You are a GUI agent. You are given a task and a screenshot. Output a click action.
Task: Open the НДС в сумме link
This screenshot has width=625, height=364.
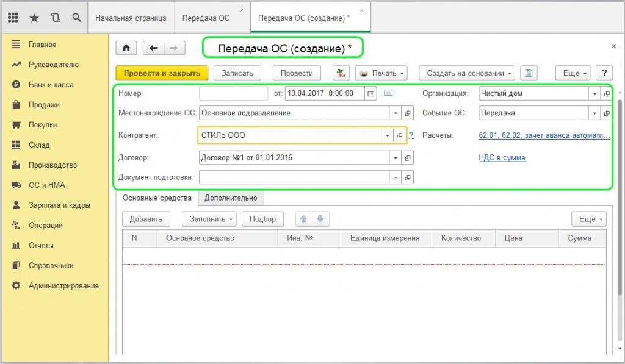502,158
